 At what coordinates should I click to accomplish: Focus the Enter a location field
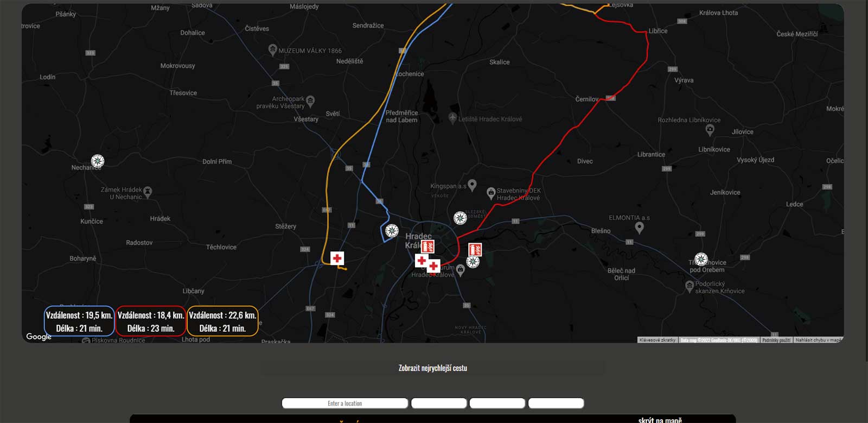coord(345,403)
